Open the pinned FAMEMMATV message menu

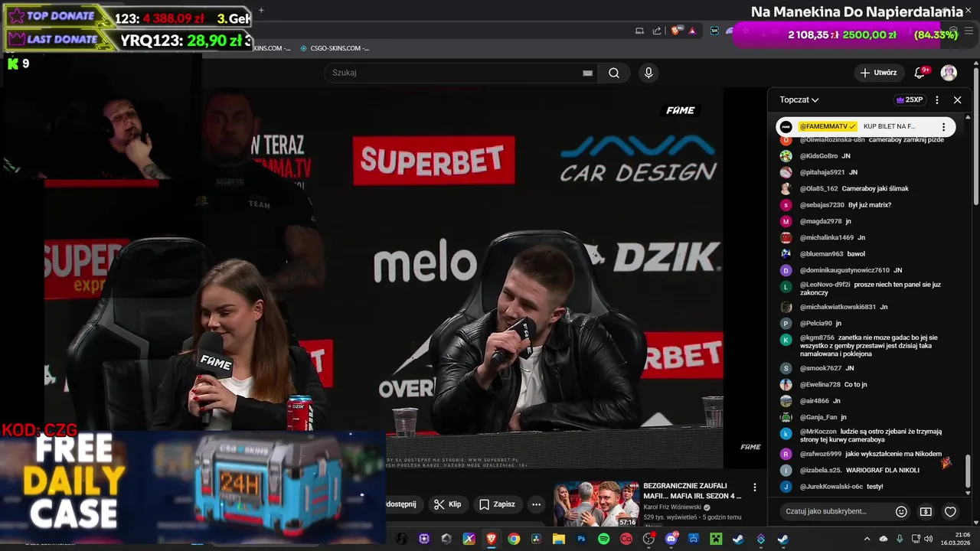tap(943, 127)
